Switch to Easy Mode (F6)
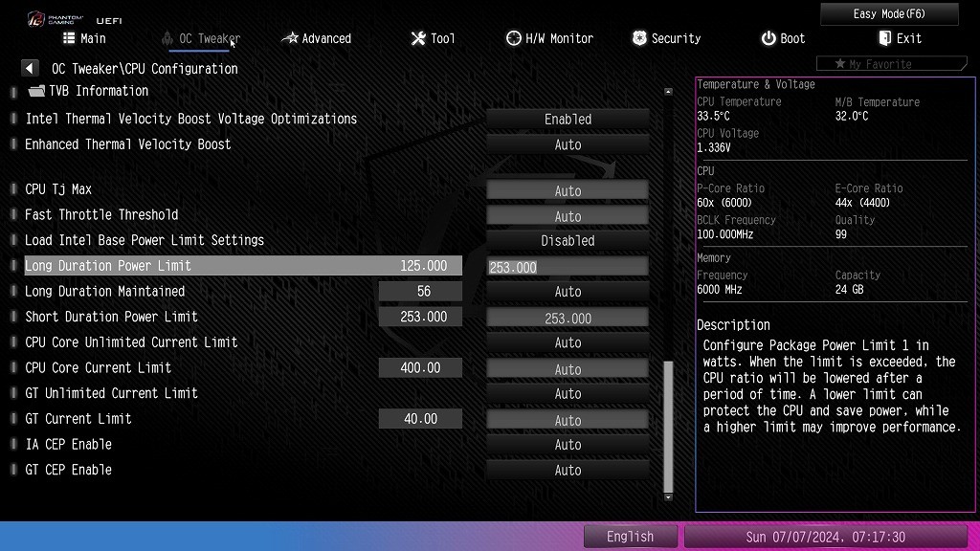The image size is (980, 551). [889, 13]
